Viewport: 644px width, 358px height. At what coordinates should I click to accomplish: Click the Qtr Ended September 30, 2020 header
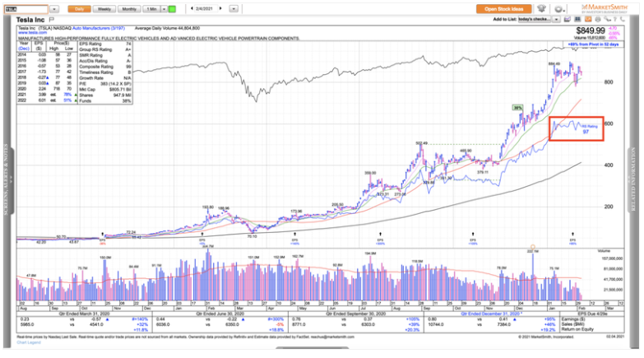click(x=355, y=314)
